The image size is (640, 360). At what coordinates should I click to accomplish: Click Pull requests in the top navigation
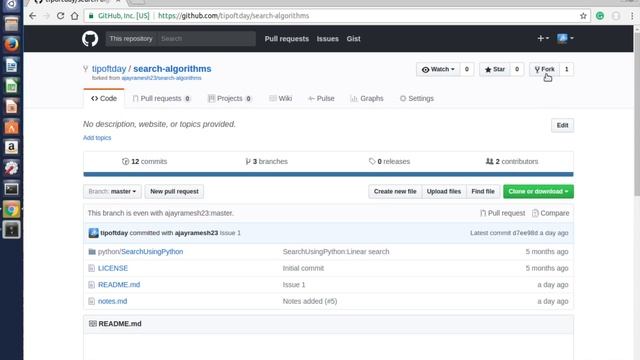287,39
